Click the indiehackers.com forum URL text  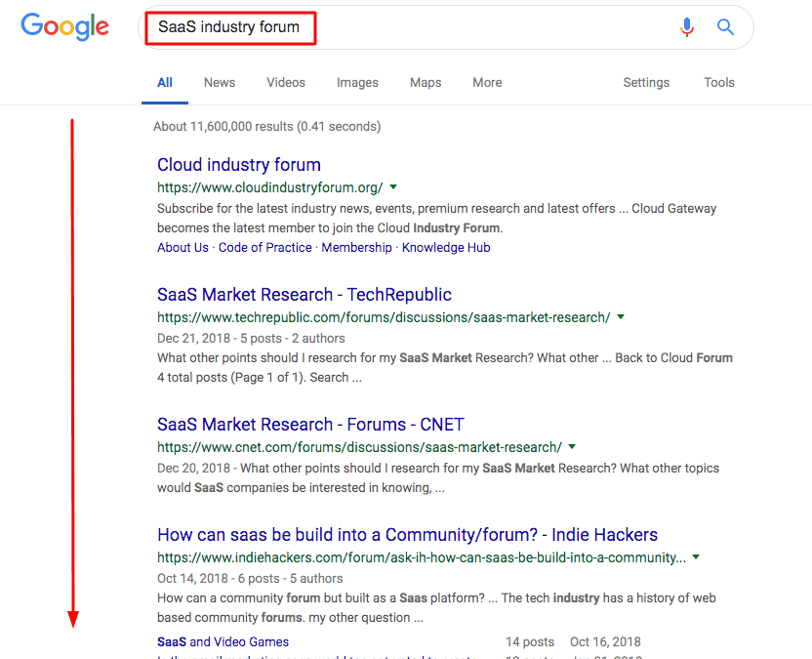[x=422, y=557]
